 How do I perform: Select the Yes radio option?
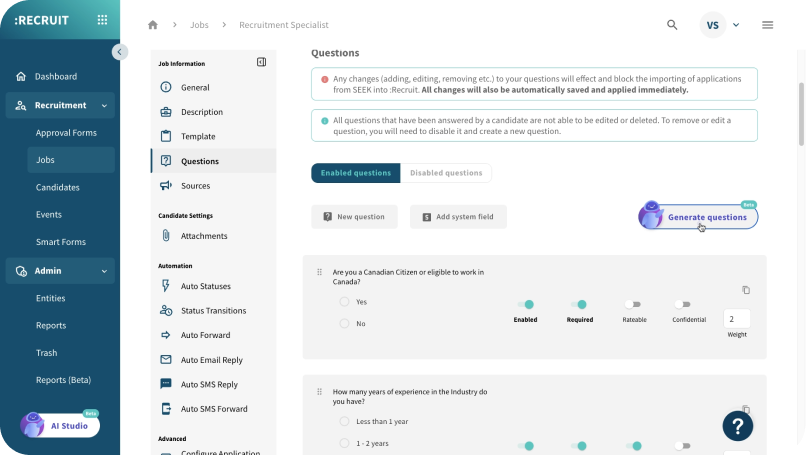(x=344, y=302)
